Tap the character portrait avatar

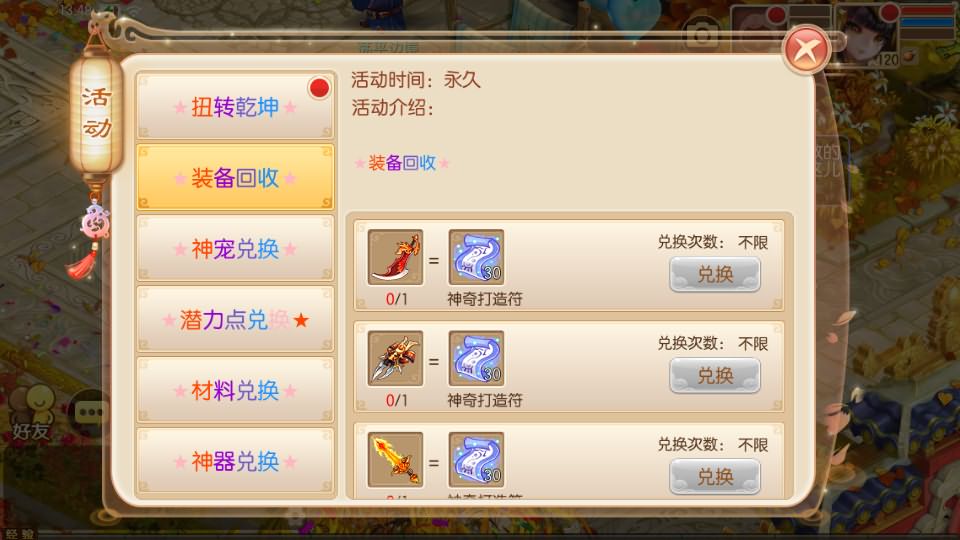(867, 35)
